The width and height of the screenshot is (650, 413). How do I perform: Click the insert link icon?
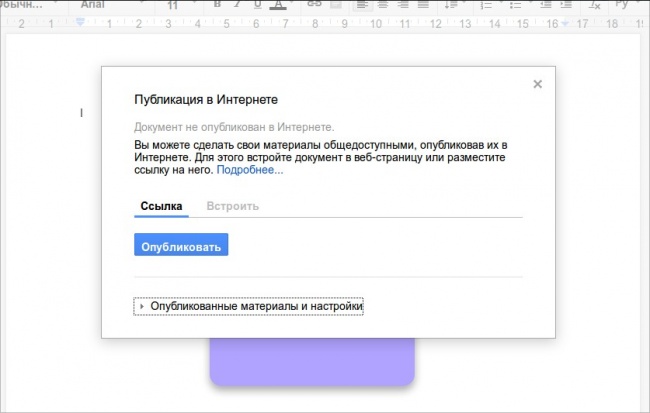[x=314, y=5]
